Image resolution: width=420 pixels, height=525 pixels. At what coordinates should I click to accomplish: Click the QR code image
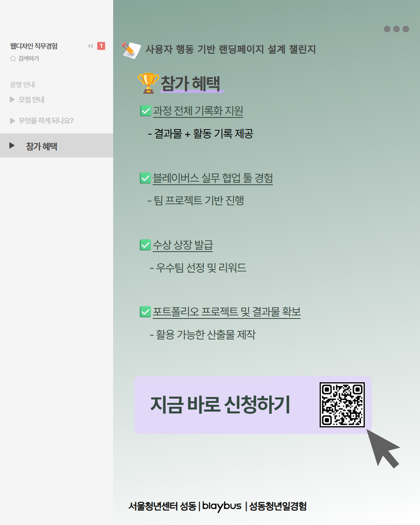click(342, 404)
